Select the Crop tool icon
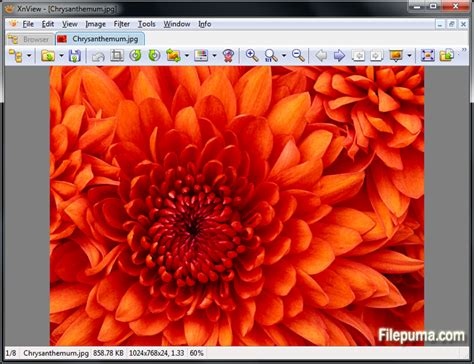 click(117, 55)
